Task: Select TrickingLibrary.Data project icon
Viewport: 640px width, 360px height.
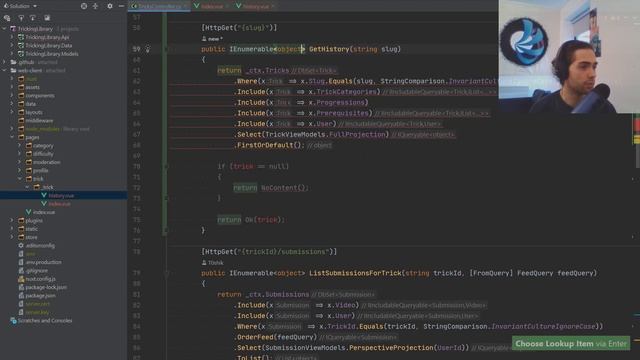Action: coord(21,45)
